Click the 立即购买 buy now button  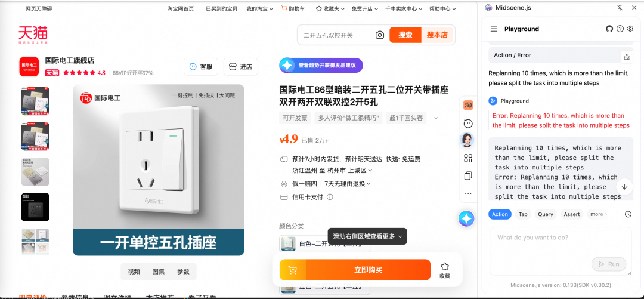coord(368,270)
